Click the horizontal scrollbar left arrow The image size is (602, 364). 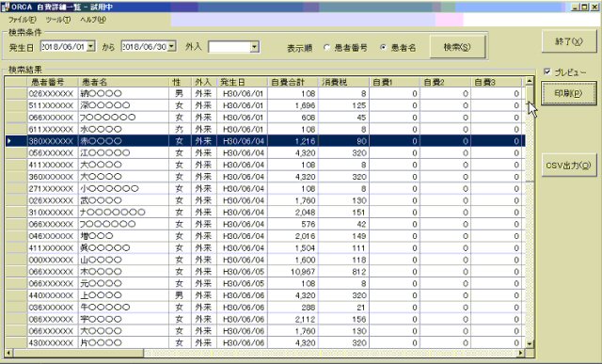pyautogui.click(x=8, y=353)
